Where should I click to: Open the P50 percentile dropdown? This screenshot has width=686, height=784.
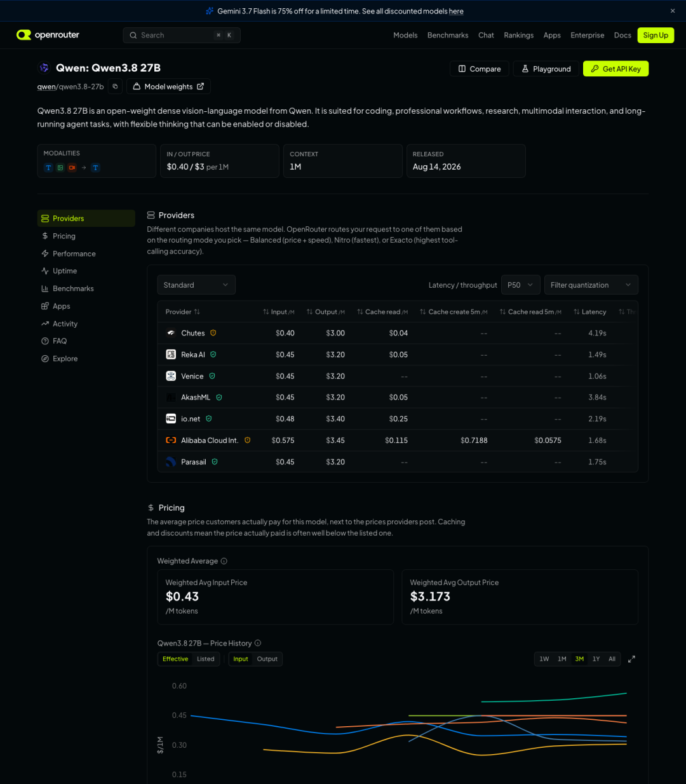[521, 285]
